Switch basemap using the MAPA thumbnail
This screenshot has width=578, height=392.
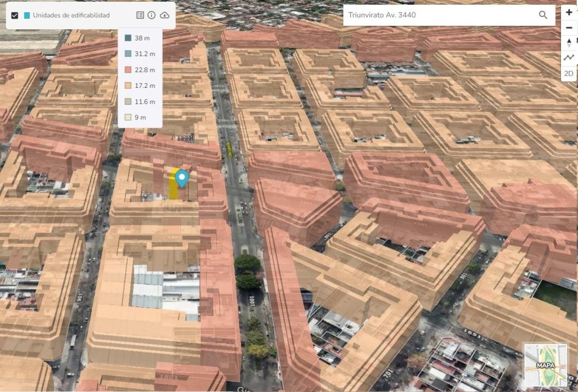[545, 365]
